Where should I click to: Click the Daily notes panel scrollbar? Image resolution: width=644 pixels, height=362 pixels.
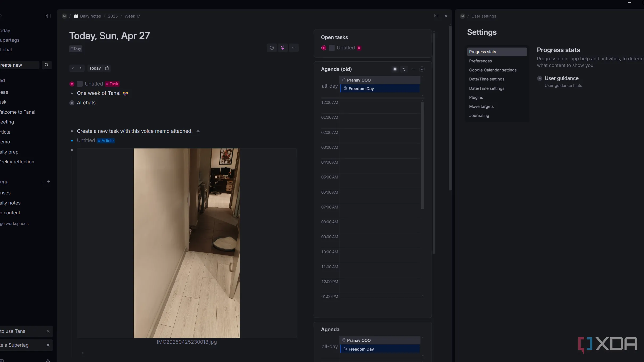[450, 108]
